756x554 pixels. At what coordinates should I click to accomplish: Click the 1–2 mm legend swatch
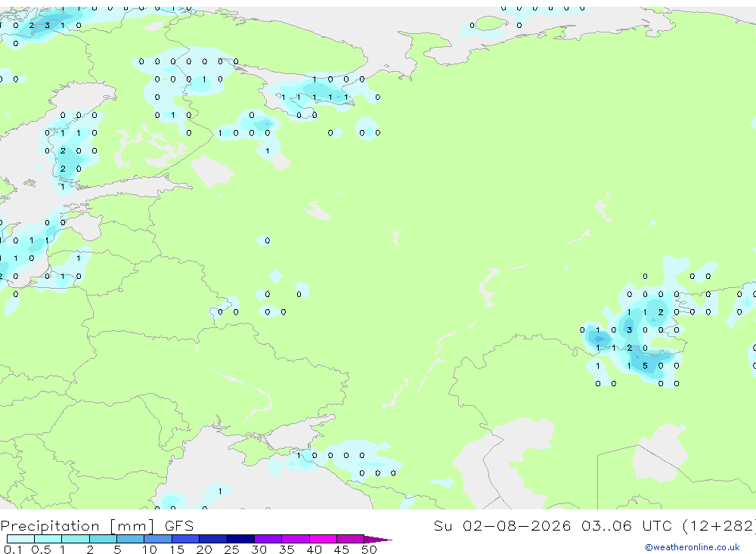(x=76, y=539)
